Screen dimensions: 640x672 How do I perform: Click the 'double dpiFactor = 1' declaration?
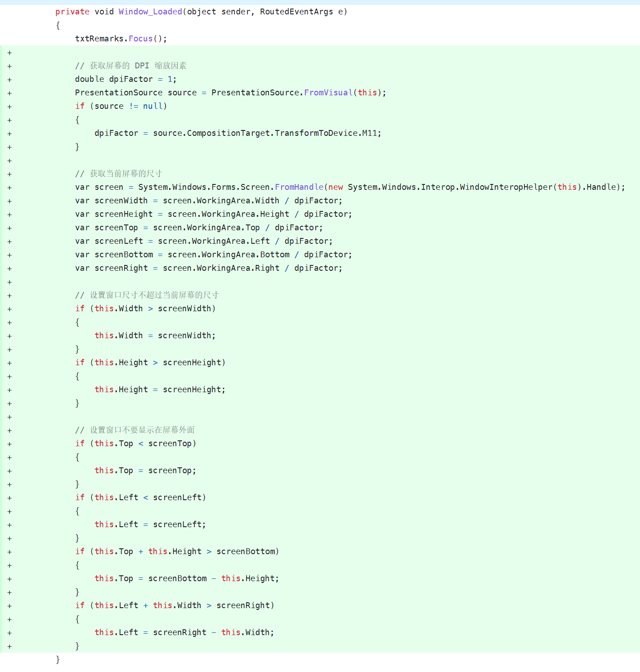coord(125,79)
